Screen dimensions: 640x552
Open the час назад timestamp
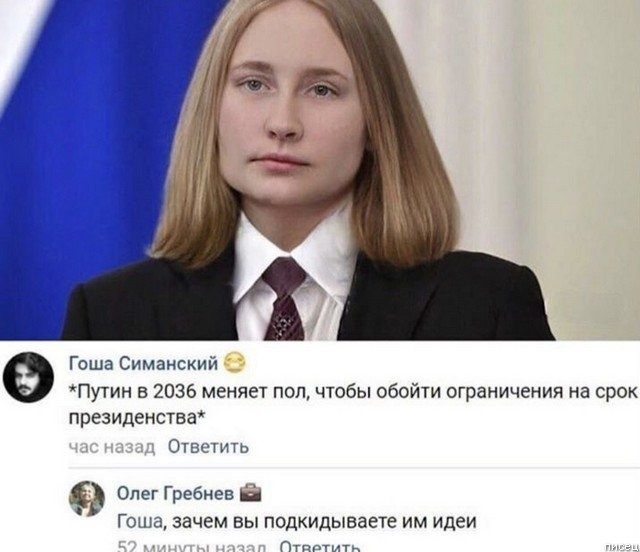112,447
